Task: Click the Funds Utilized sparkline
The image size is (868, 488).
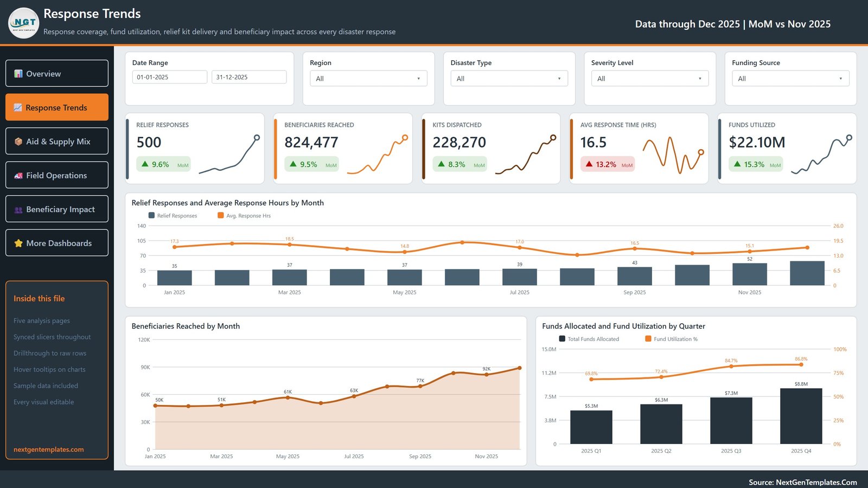Action: point(822,155)
